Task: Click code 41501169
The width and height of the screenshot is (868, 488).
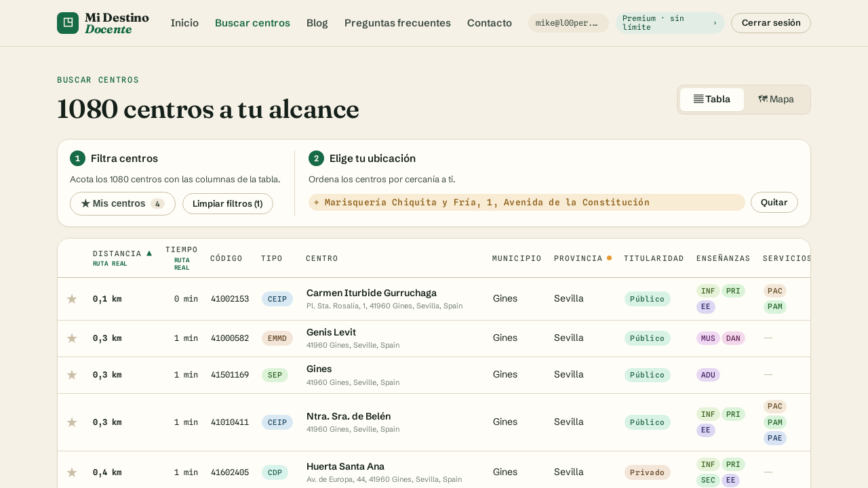Action: click(230, 375)
